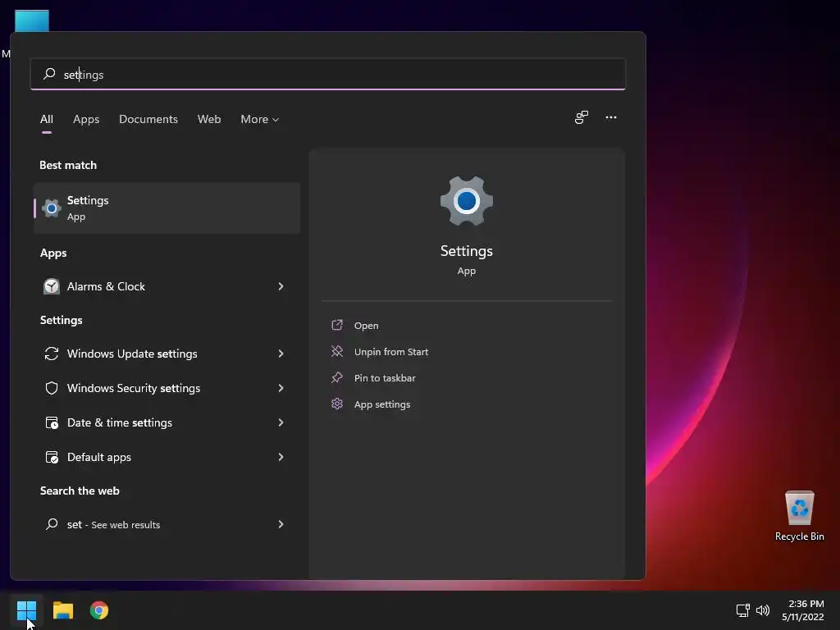
Task: Open the Windows Start button
Action: click(26, 610)
